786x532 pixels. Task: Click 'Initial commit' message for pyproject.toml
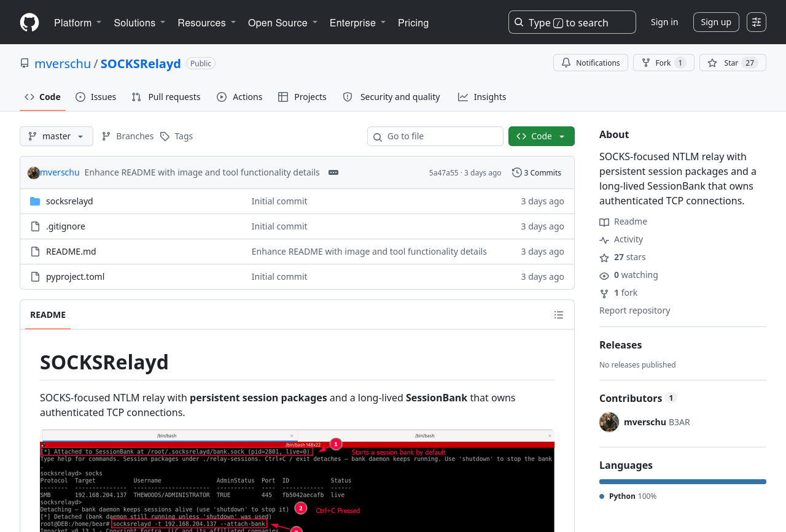pos(279,277)
